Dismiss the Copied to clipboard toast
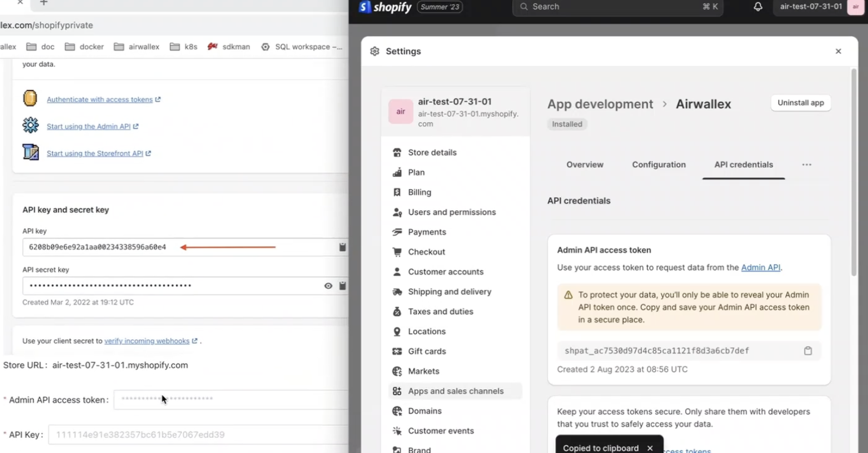Viewport: 868px width, 453px height. (650, 448)
